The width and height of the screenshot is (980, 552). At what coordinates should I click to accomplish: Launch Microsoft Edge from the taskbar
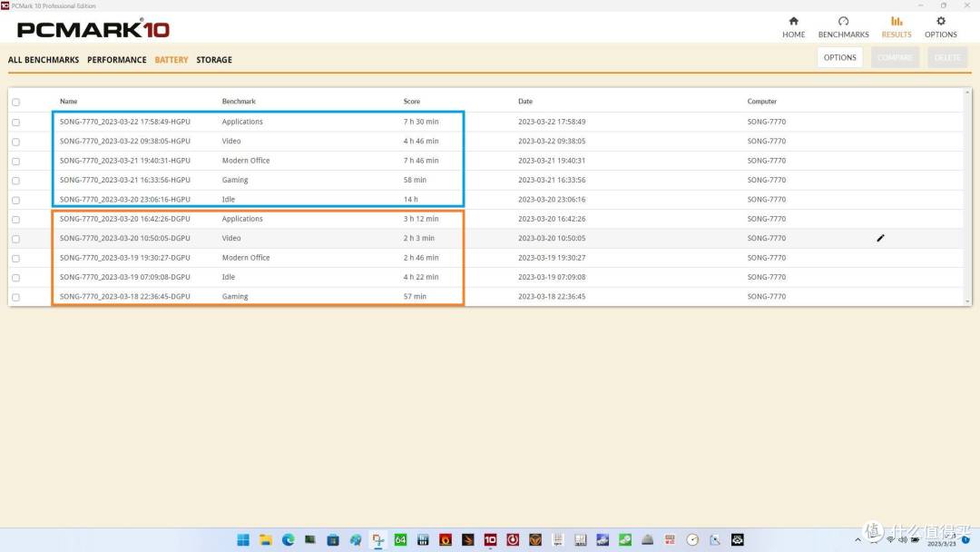pos(289,539)
